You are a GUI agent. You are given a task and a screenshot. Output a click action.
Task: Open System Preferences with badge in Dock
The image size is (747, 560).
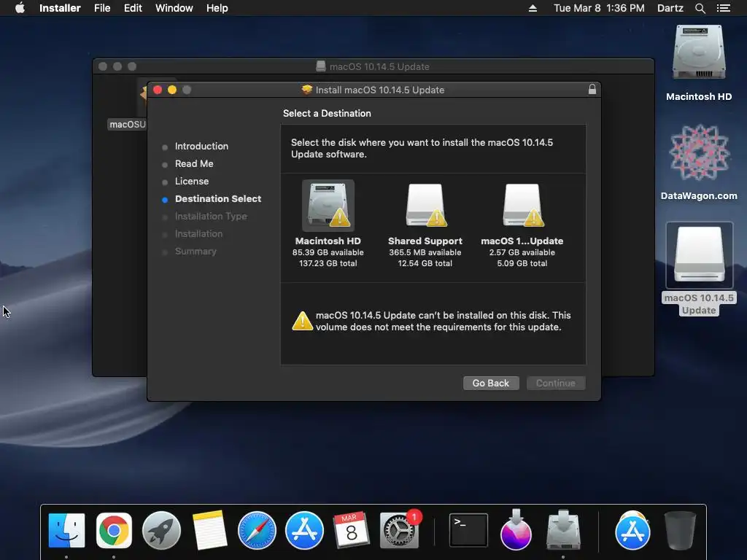pos(399,531)
